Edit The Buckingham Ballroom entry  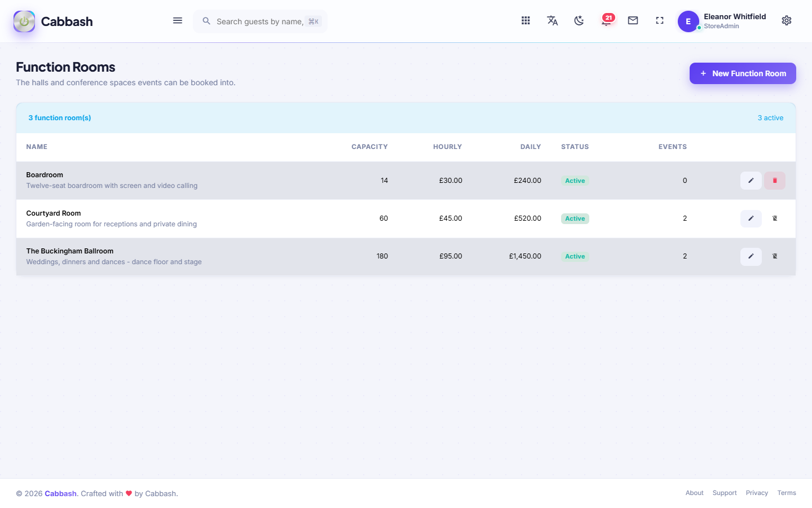(751, 256)
